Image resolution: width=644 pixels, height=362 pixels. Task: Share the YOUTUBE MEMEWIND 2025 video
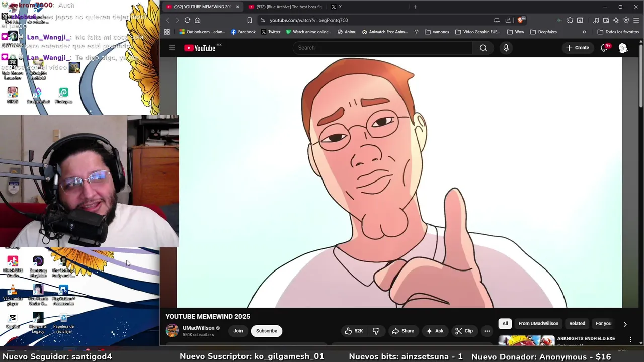click(403, 331)
